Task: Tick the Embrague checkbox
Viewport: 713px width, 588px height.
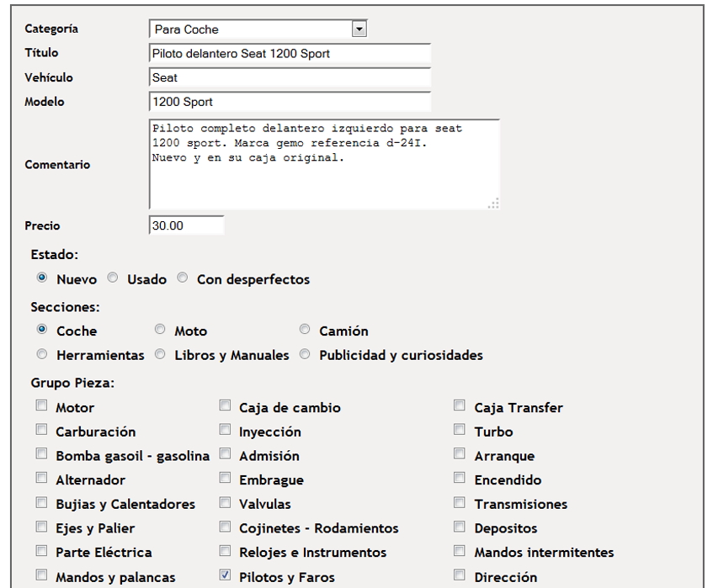Action: [225, 479]
